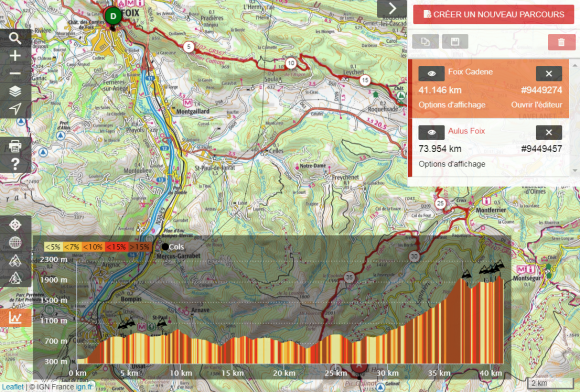Screen dimensions: 580x392
Task: Activate the geolocation arrow tool
Action: [15, 109]
